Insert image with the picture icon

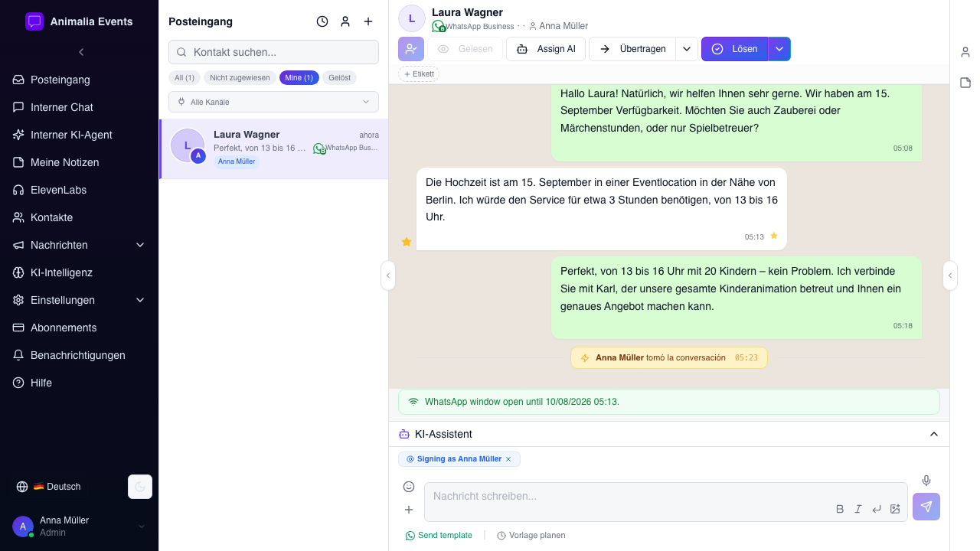click(895, 509)
